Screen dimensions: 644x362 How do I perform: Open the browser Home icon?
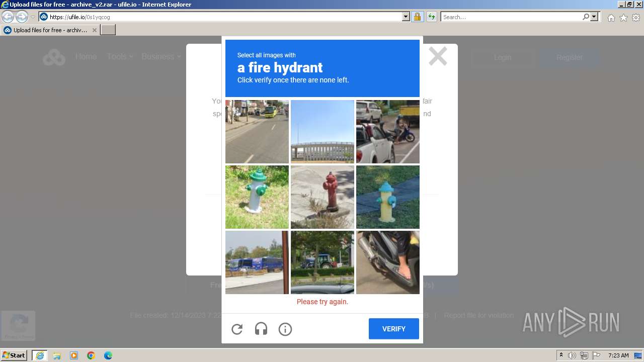pos(611,18)
